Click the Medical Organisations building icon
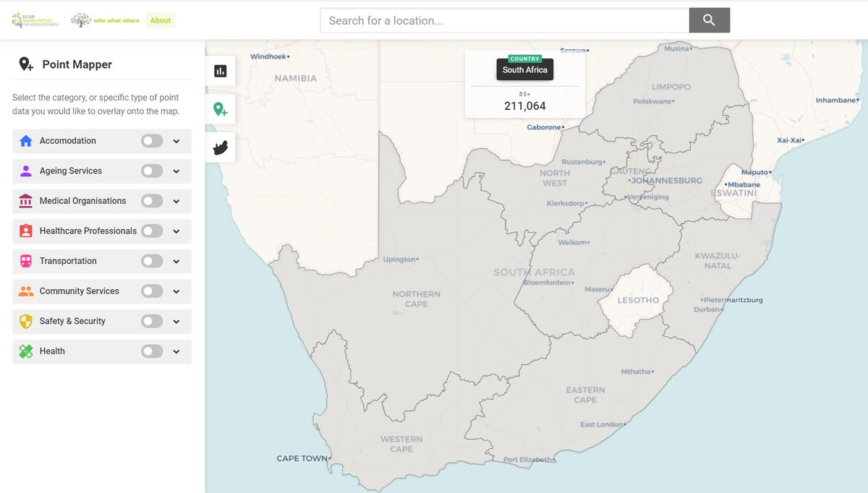The height and width of the screenshot is (493, 868). coord(26,201)
